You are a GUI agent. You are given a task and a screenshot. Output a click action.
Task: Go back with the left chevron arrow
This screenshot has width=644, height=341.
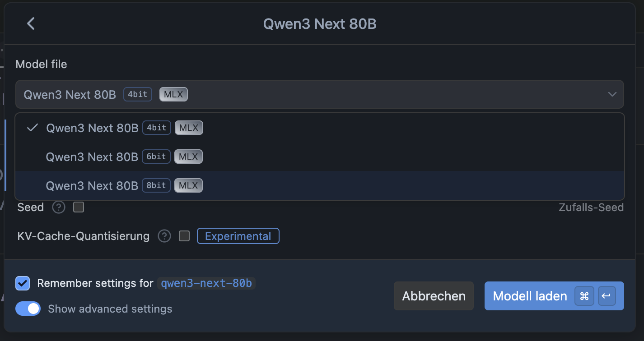point(31,23)
